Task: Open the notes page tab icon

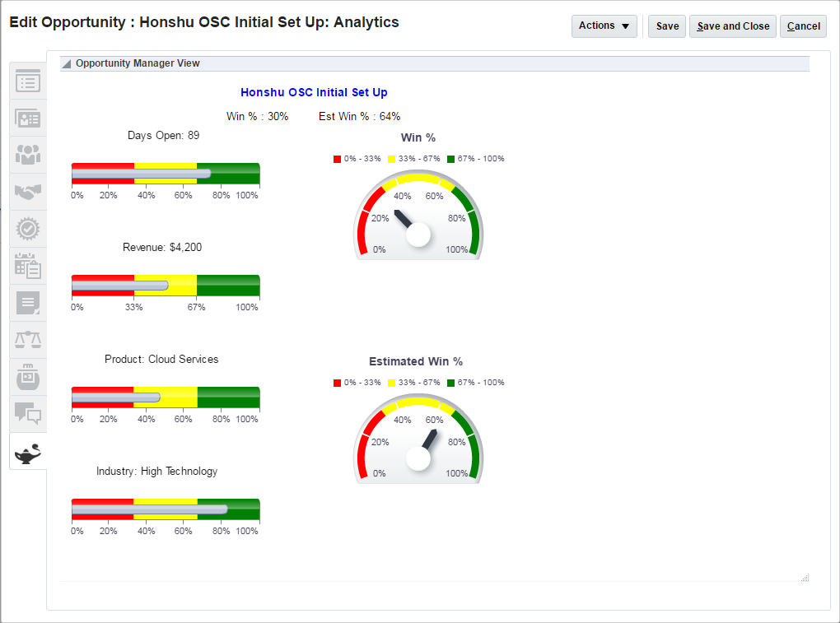Action: (x=28, y=303)
